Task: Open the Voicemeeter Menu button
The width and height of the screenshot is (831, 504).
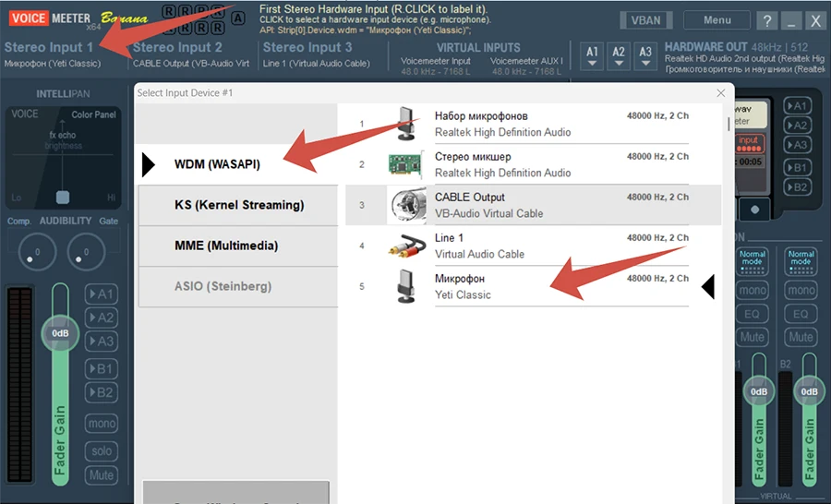Action: pos(717,20)
